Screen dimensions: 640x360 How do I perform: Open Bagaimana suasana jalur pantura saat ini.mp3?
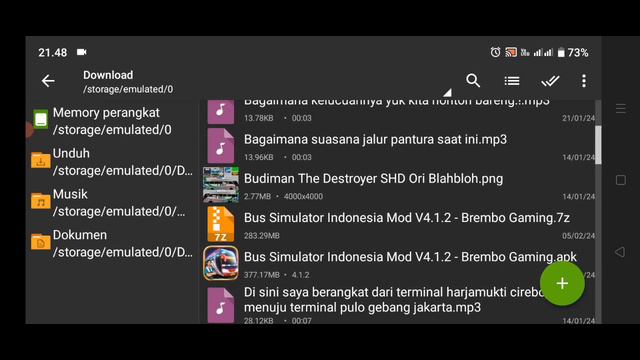(399, 146)
